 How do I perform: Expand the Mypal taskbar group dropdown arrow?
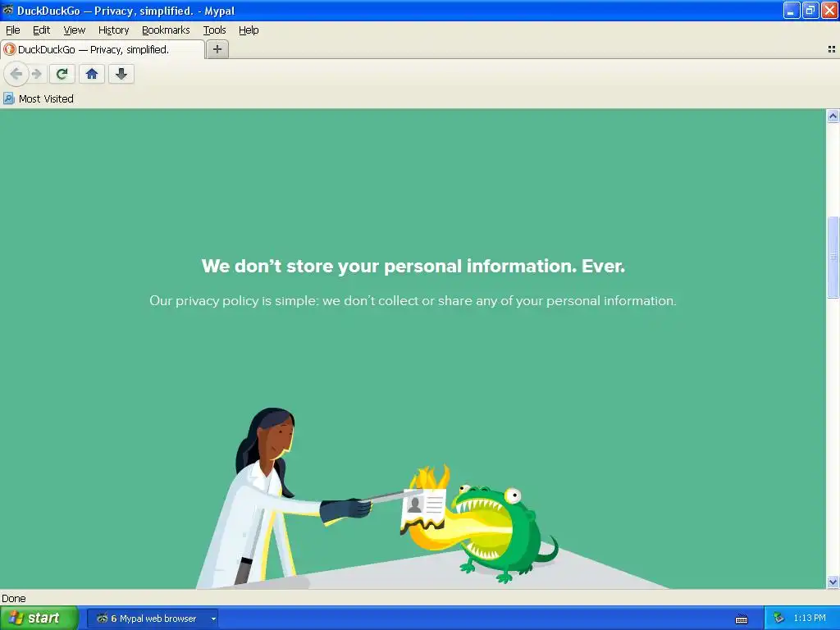tap(213, 619)
